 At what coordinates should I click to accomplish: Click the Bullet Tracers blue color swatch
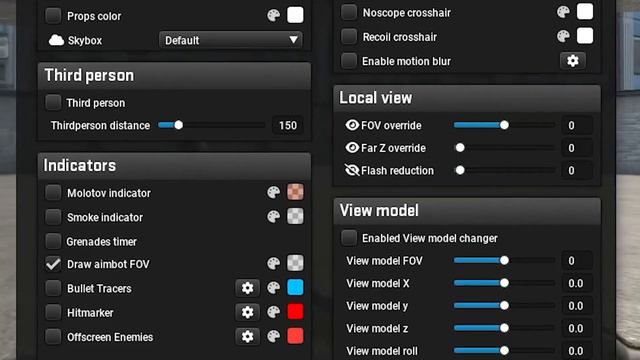tap(295, 288)
